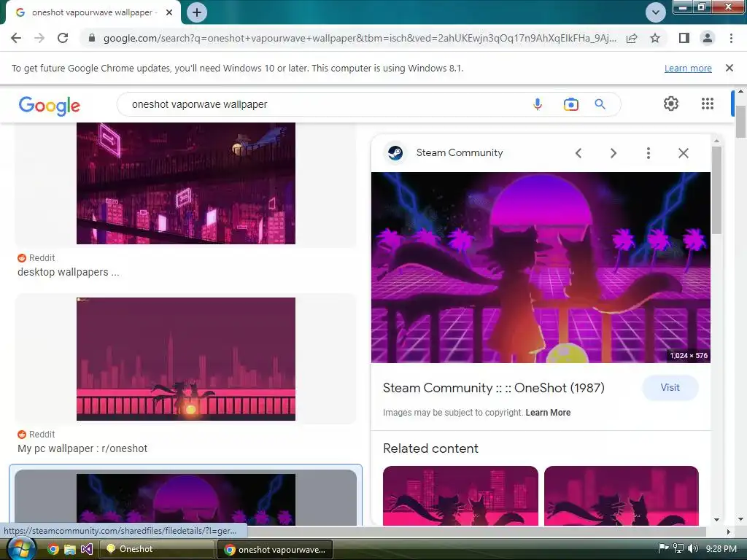The height and width of the screenshot is (560, 747).
Task: Open file explorer from quick launch
Action: [x=70, y=549]
